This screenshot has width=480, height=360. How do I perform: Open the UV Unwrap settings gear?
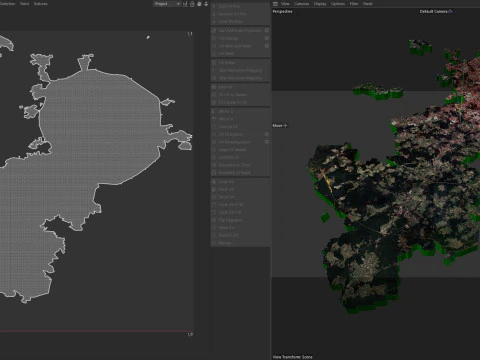(267, 38)
